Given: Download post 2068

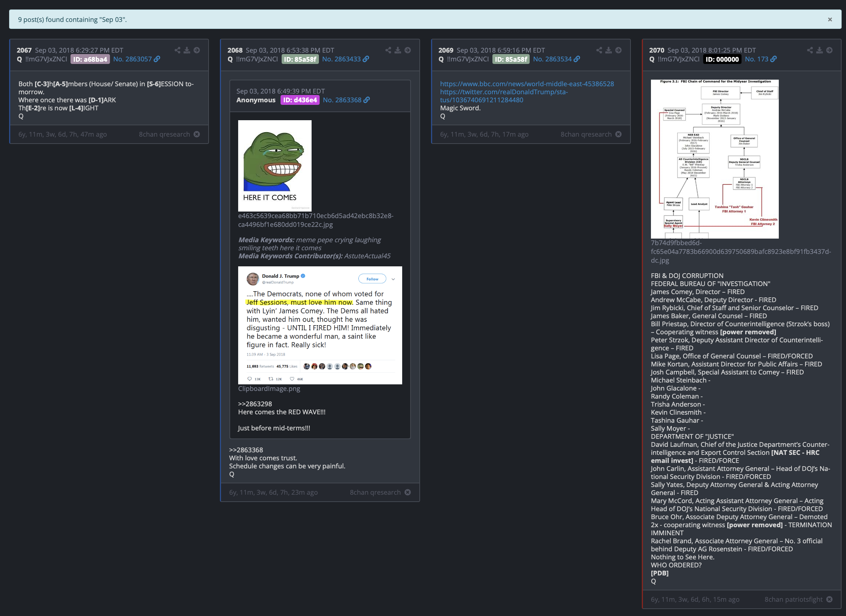Looking at the screenshot, I should tap(398, 50).
